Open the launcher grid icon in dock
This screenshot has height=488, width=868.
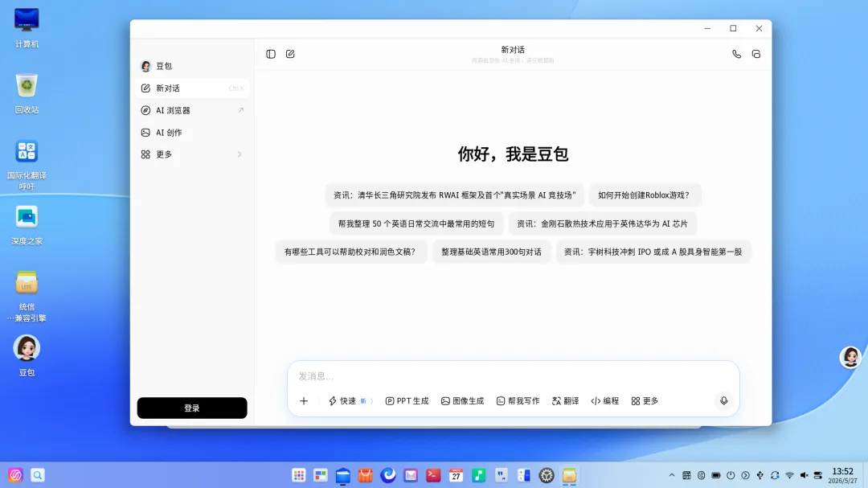[298, 475]
